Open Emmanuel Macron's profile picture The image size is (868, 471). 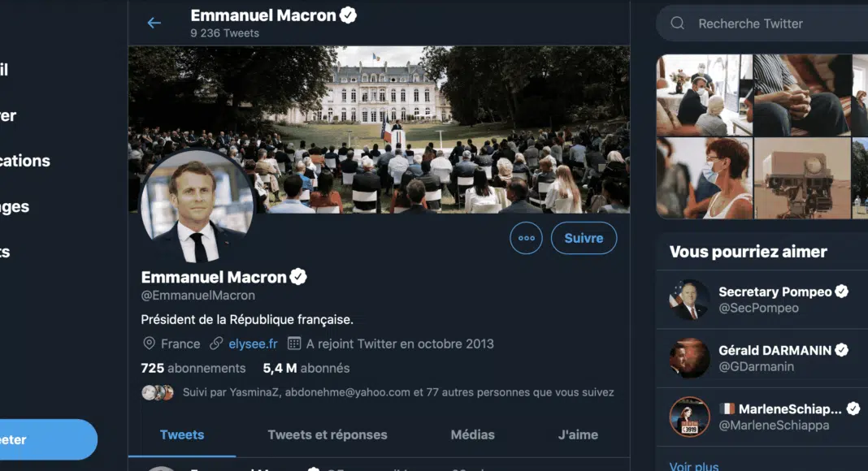coord(198,206)
